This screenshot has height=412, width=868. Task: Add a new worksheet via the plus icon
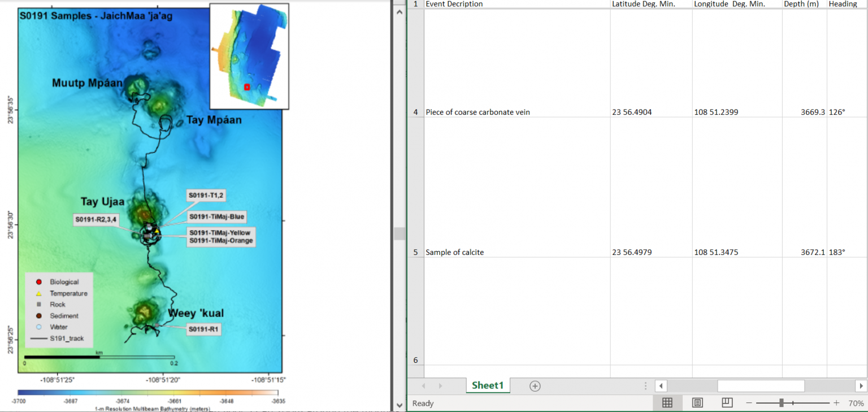tap(533, 385)
